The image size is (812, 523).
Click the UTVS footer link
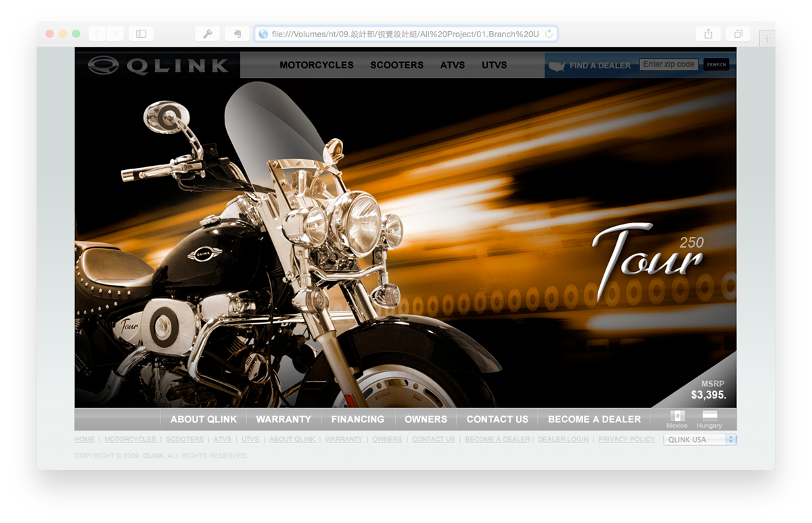point(250,440)
